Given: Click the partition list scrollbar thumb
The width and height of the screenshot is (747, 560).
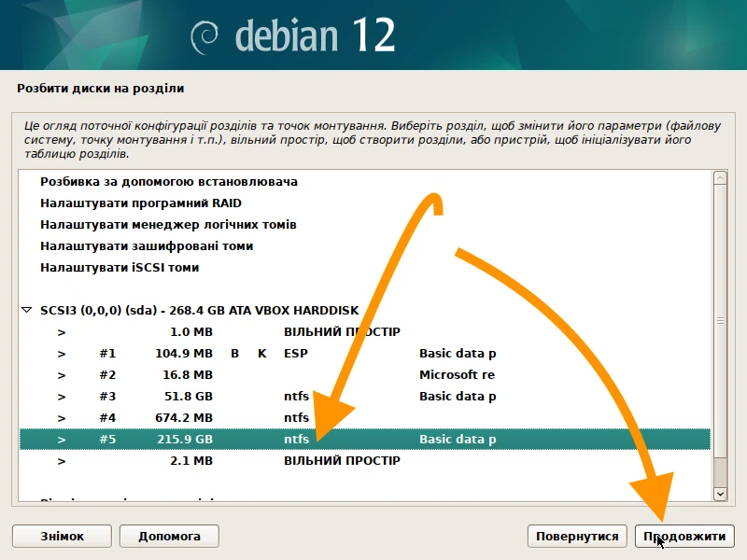Looking at the screenshot, I should [720, 321].
